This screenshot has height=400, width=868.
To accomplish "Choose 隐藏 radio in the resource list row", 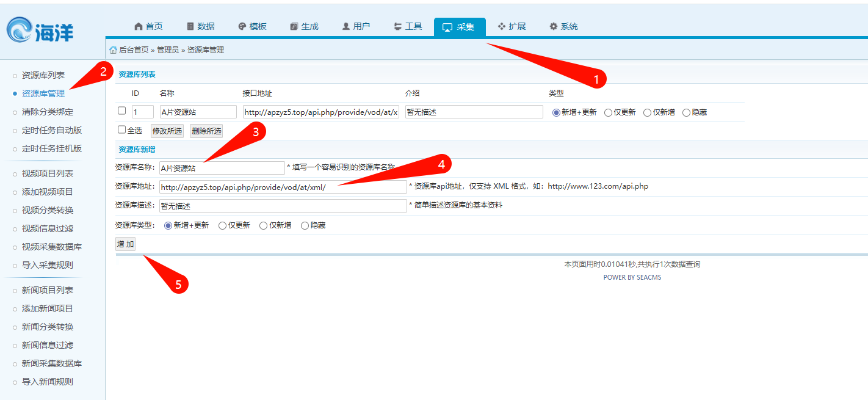I will (x=686, y=112).
